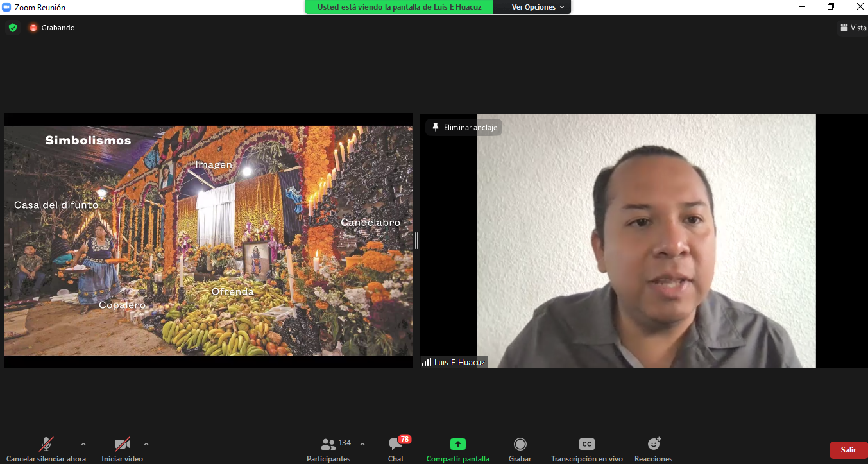The height and width of the screenshot is (464, 868).
Task: Click the pin icon on the video
Action: [436, 128]
